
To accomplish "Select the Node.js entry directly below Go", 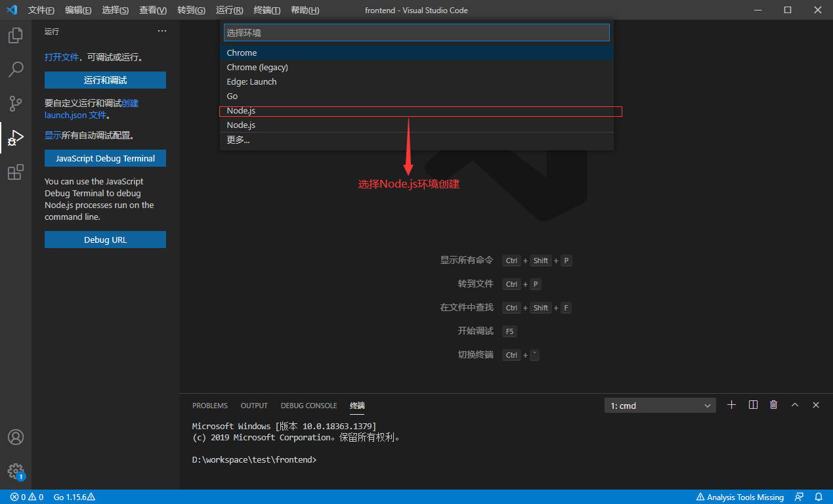I will 417,110.
